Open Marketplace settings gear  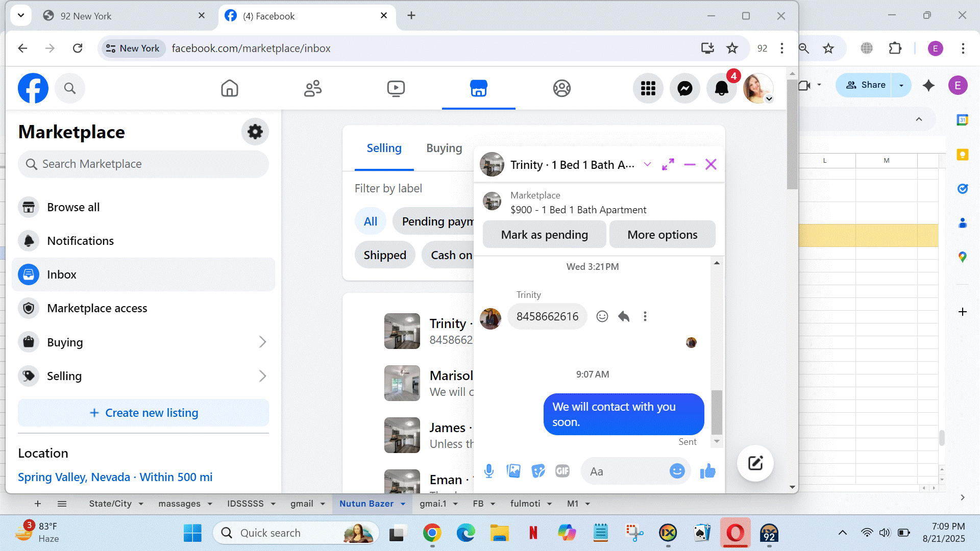[x=255, y=132]
